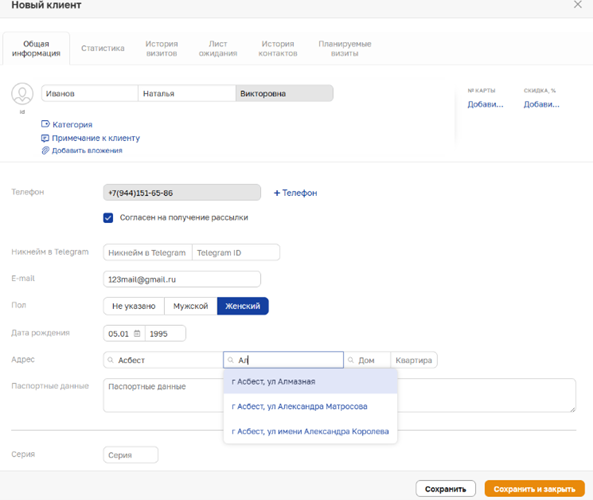Select Не указано gender option
Viewport: 593px width, 500px height.
pyautogui.click(x=134, y=306)
